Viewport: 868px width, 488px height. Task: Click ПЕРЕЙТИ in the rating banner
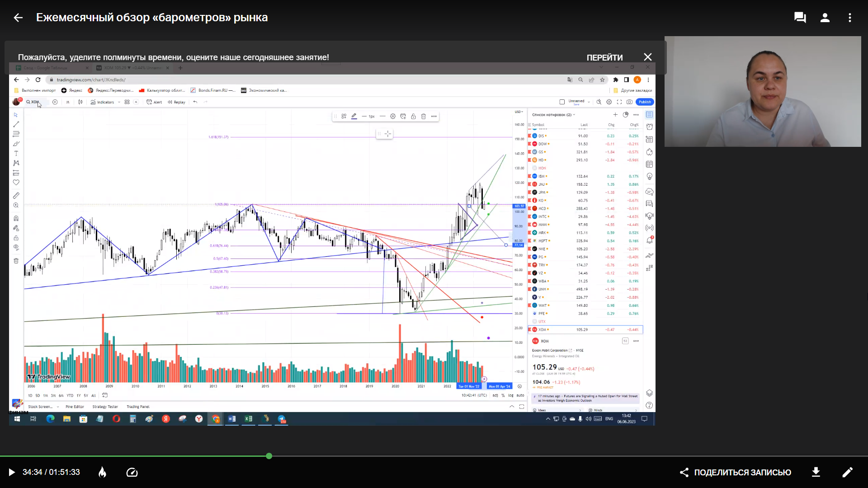point(604,57)
